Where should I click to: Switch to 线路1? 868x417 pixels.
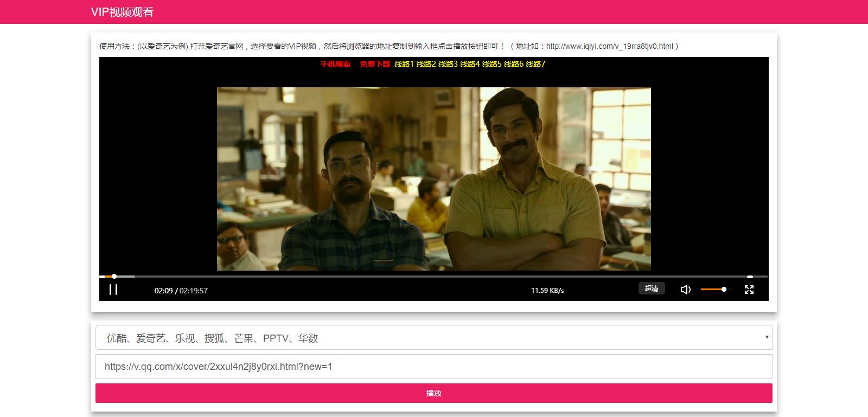click(404, 64)
